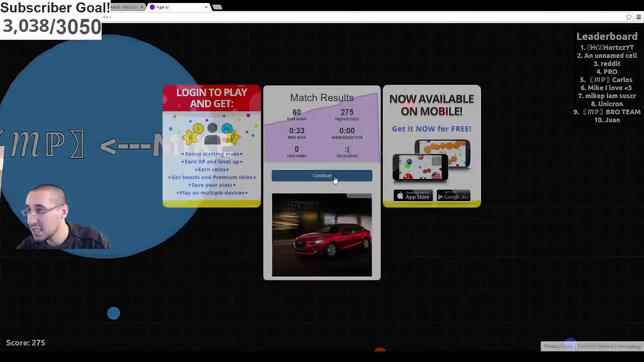Screen dimensions: 644x362
Task: Open the Chrome hamburger menu
Action: [x=638, y=17]
